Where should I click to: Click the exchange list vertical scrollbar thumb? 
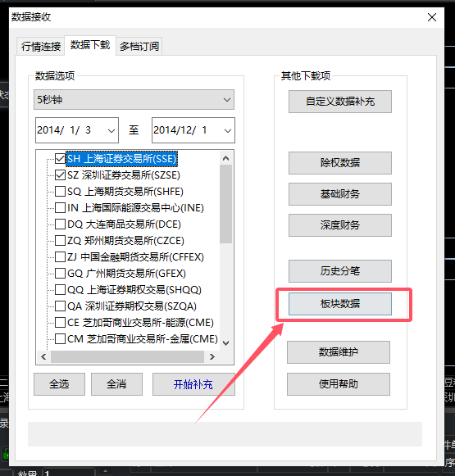(225, 204)
